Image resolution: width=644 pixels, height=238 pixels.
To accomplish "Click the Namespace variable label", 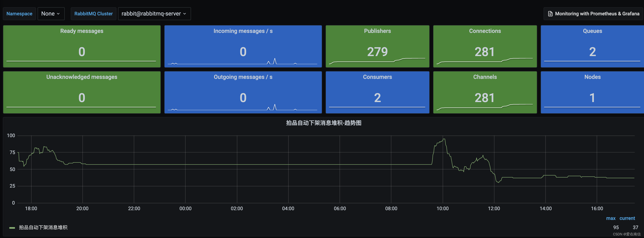I will (19, 14).
